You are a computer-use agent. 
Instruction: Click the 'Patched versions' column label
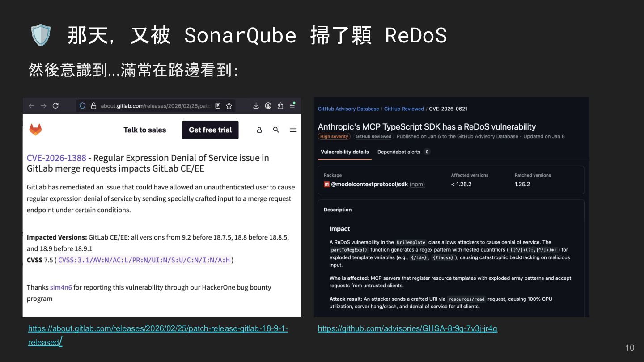[x=533, y=175]
